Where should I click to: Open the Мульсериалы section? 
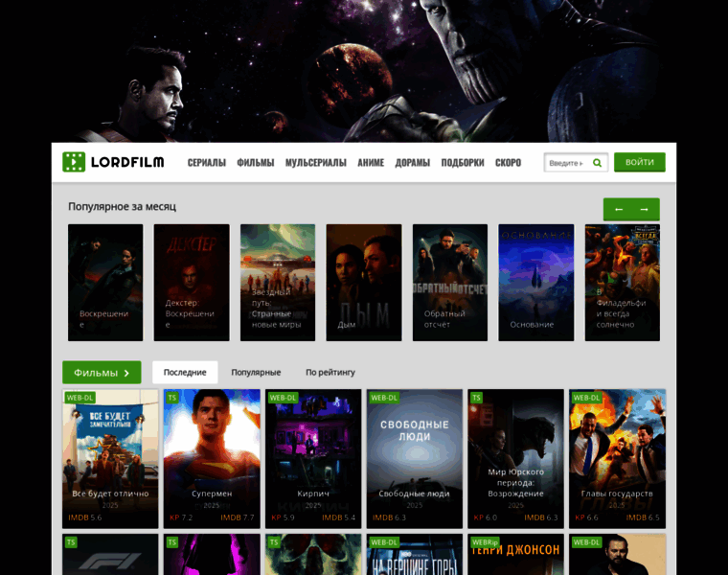coord(316,163)
